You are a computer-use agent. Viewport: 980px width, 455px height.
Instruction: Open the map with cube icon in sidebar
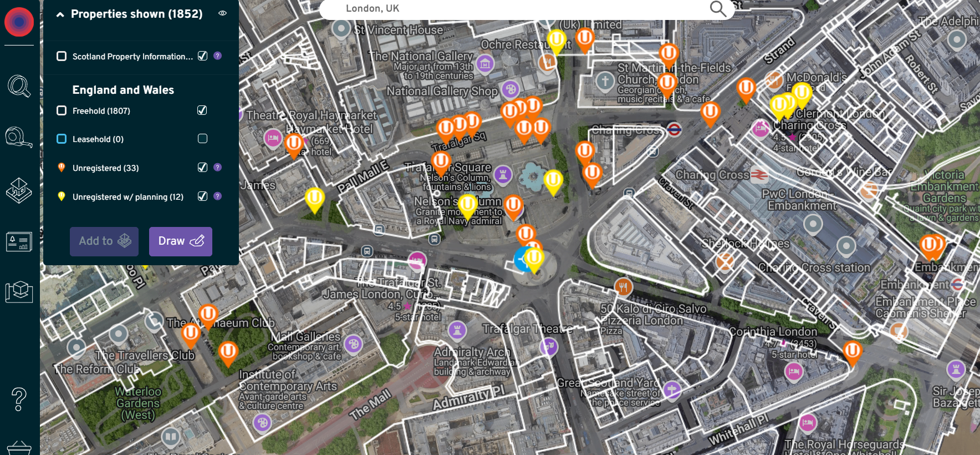[19, 291]
